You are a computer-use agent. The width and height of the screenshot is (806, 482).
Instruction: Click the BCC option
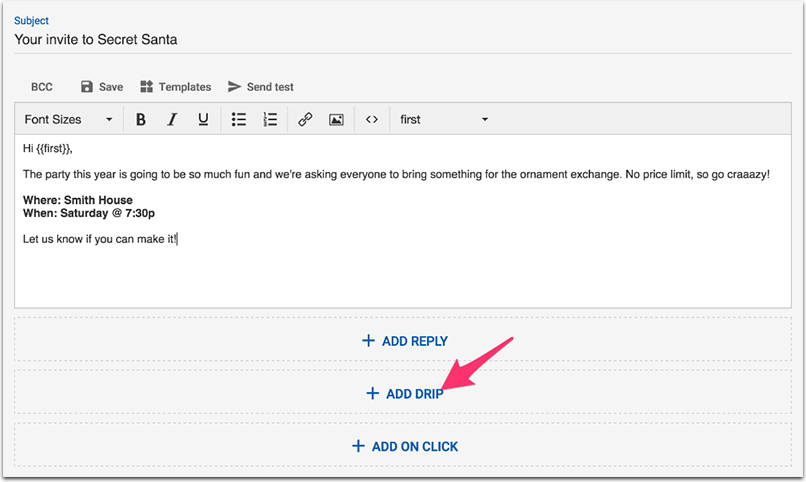(41, 87)
